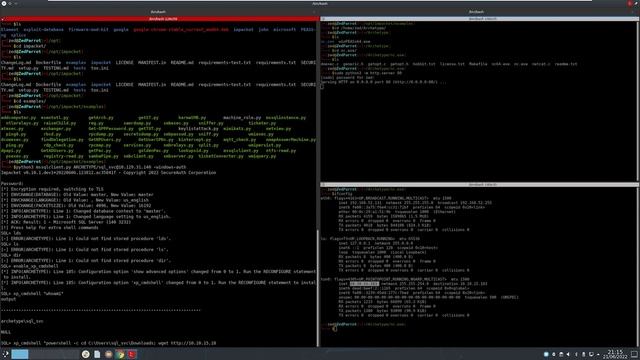This screenshot has width=640, height=360.
Task: Select the highlighted blue task in the taskbar
Action: [20, 354]
